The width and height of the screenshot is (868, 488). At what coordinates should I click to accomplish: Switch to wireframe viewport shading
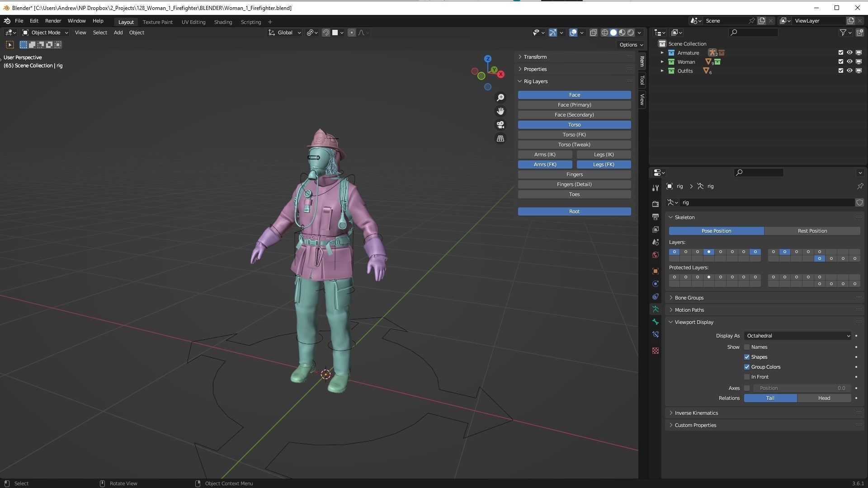605,33
